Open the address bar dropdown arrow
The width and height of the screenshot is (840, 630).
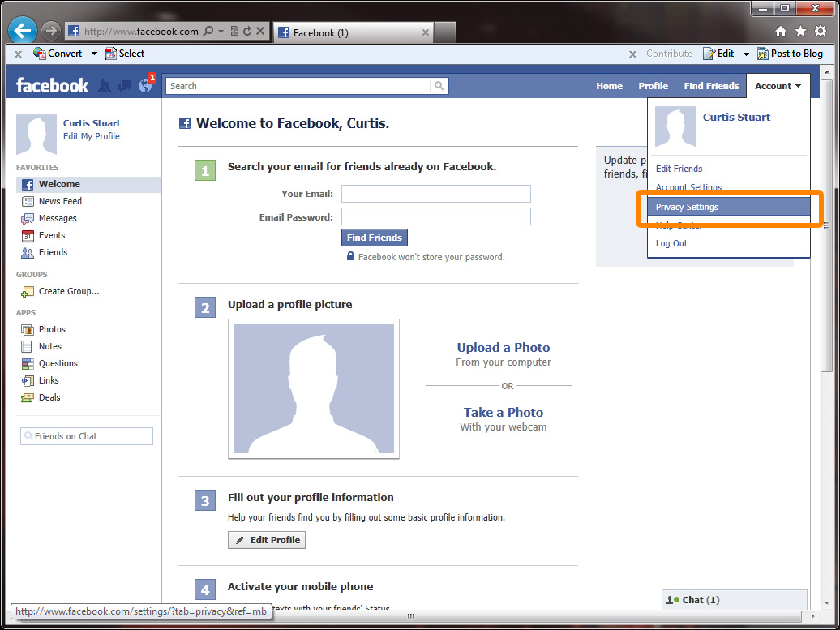[x=221, y=32]
